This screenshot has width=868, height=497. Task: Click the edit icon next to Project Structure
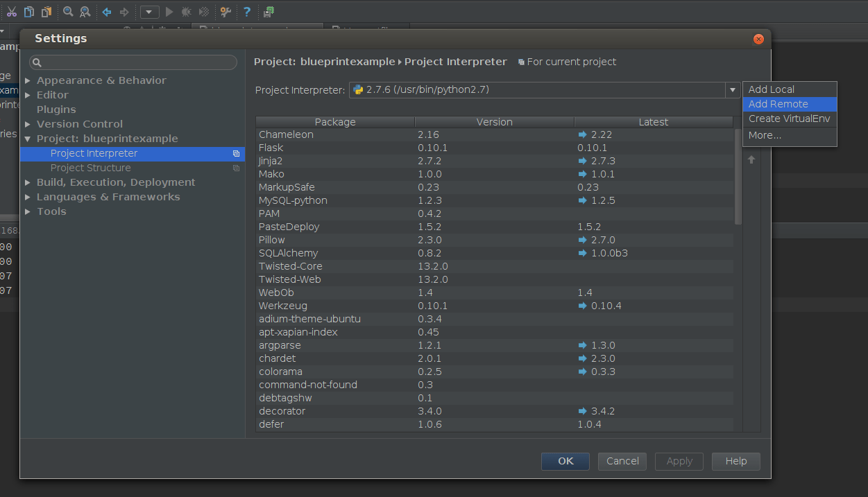coord(236,168)
